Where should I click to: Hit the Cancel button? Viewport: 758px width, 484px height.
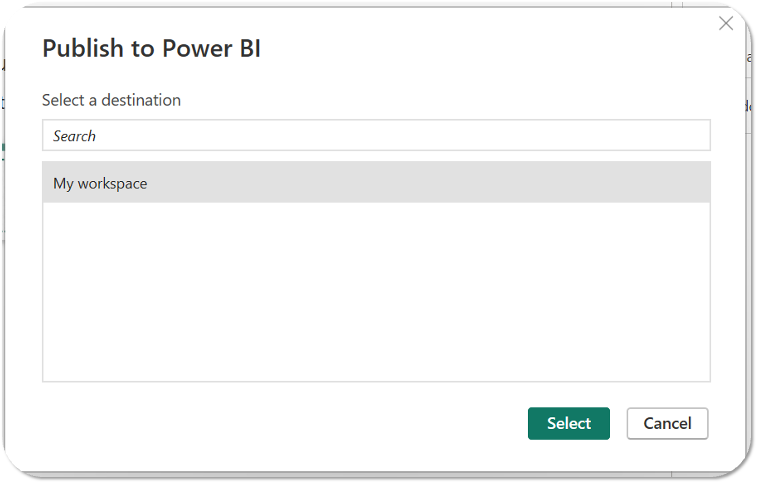tap(667, 423)
